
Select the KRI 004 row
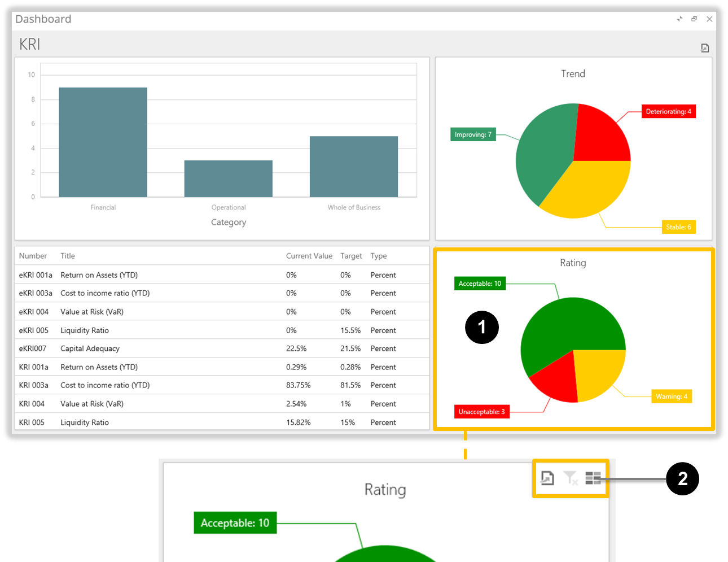coord(222,404)
